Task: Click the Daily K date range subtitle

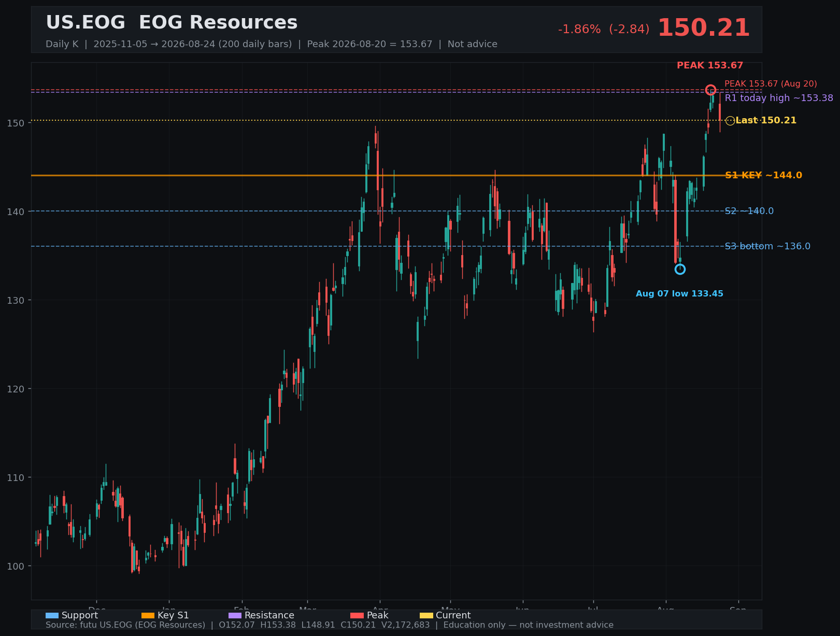Action: click(272, 44)
